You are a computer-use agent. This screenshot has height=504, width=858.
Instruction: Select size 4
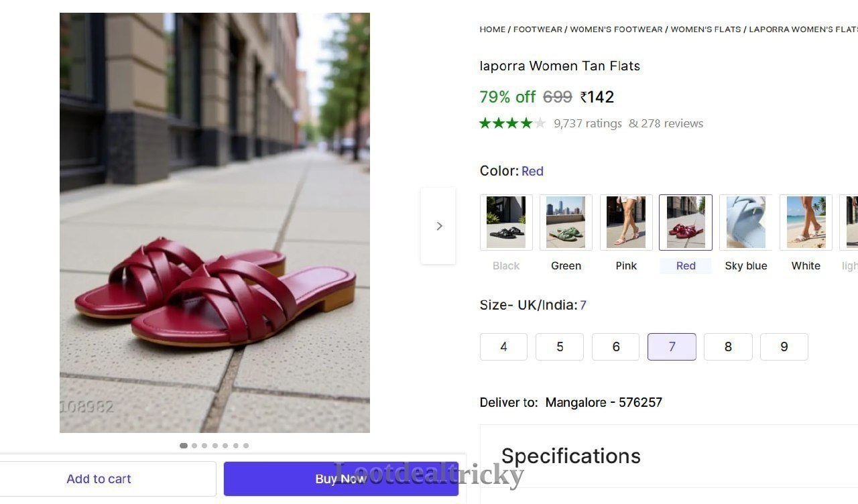(x=503, y=346)
